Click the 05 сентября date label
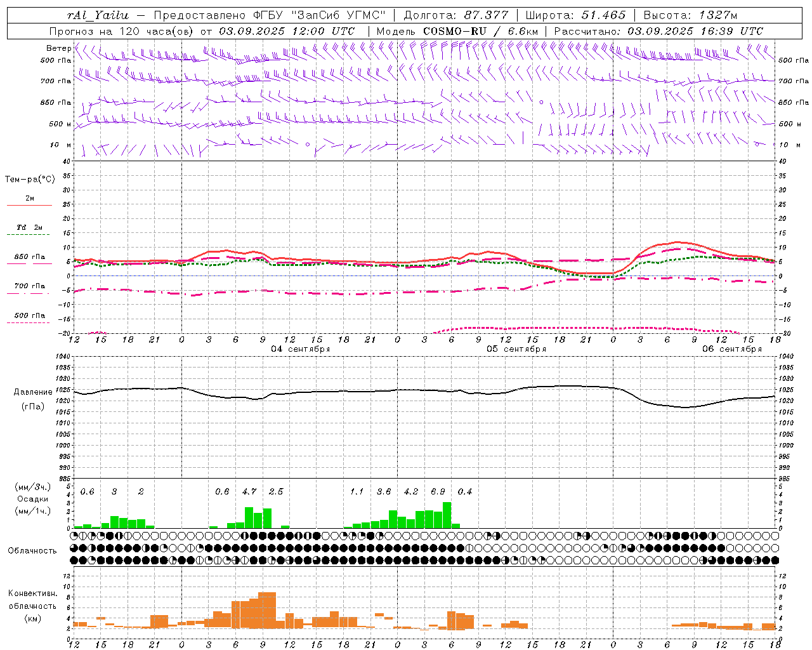This screenshot has height=650, width=812. tap(516, 349)
